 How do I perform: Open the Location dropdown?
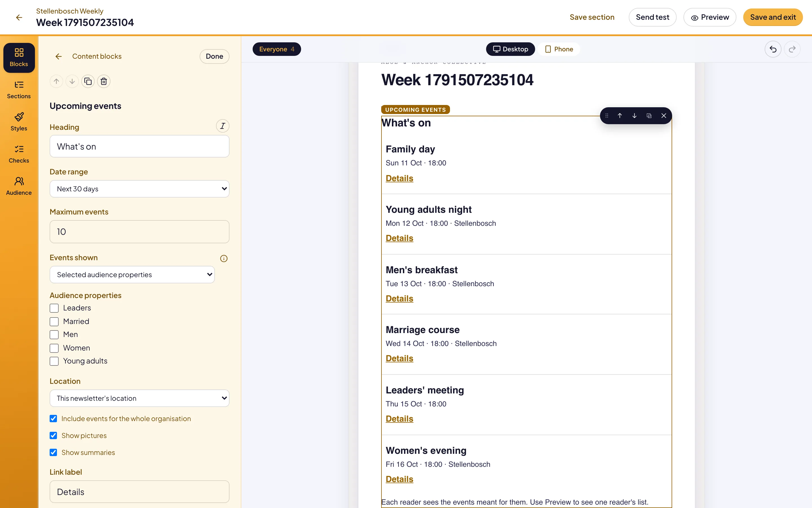139,398
